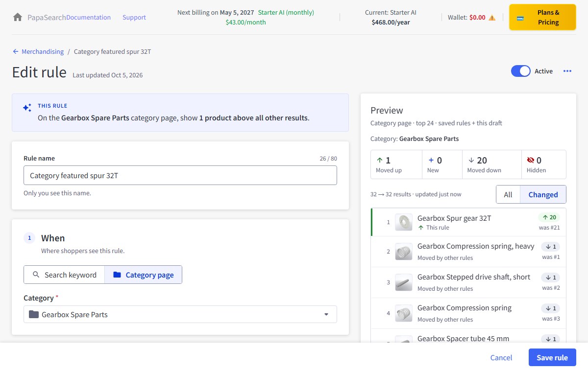Image resolution: width=588 pixels, height=372 pixels.
Task: Click the Gearbox Compression spring, heavy row title
Action: tap(476, 246)
